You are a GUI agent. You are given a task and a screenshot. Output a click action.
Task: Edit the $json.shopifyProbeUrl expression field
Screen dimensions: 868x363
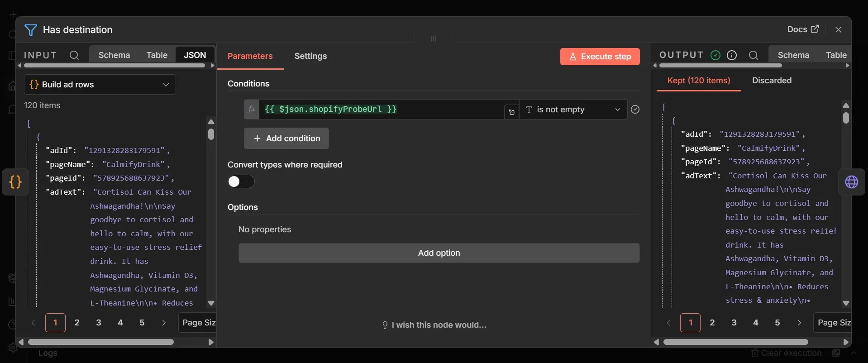click(381, 110)
